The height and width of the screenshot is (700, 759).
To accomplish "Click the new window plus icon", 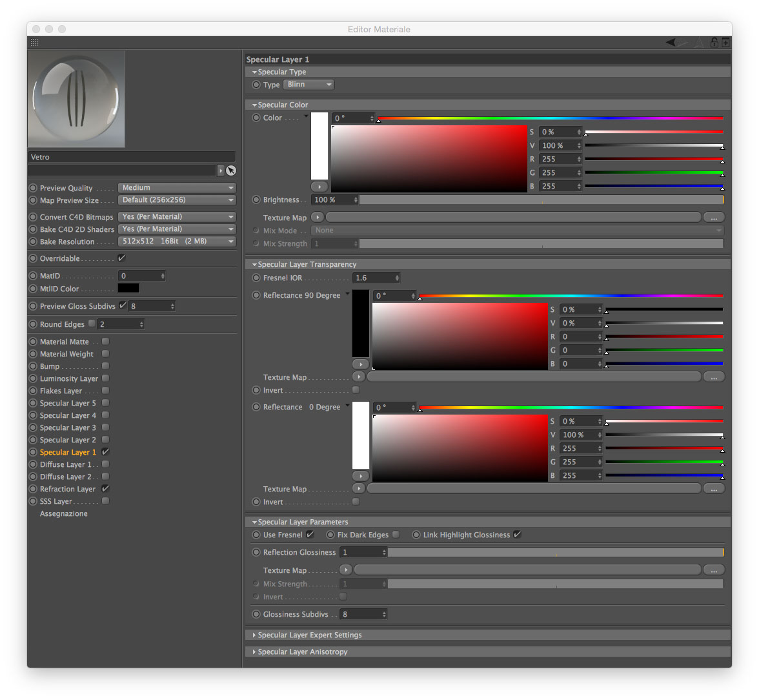I will pyautogui.click(x=725, y=43).
